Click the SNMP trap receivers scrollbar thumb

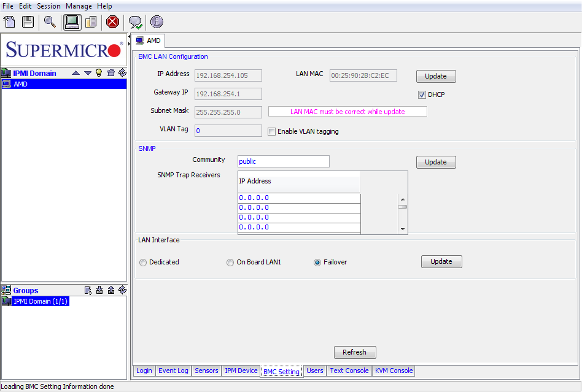click(403, 207)
